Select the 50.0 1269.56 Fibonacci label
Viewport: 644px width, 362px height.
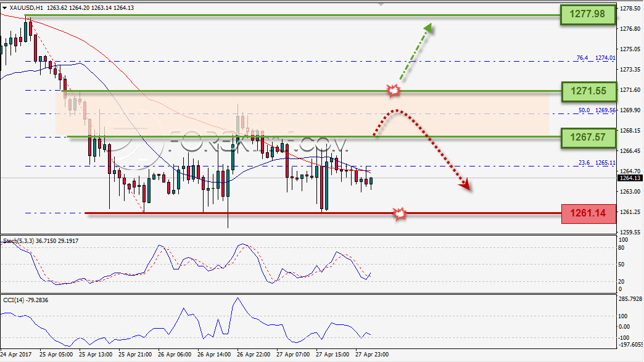[597, 110]
